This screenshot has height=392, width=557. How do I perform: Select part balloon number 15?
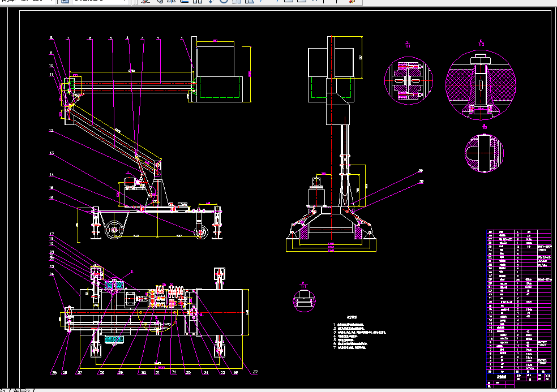(x=51, y=187)
